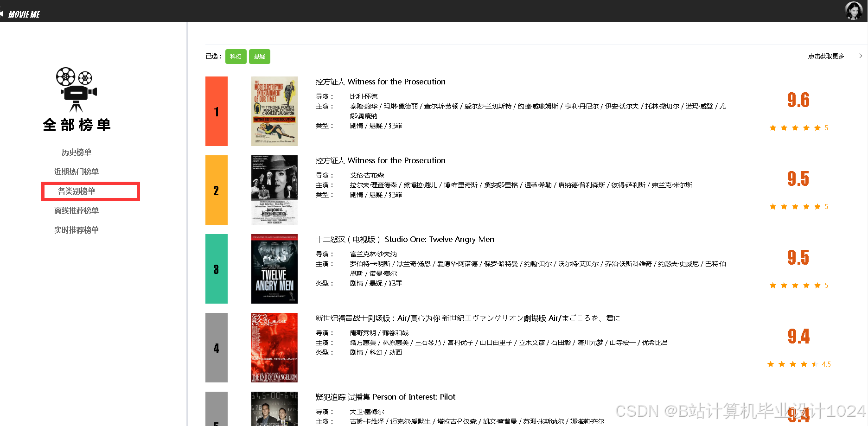Viewport: 868px width, 426px height.
Task: Click the green rank 3 badge
Action: [x=217, y=269]
